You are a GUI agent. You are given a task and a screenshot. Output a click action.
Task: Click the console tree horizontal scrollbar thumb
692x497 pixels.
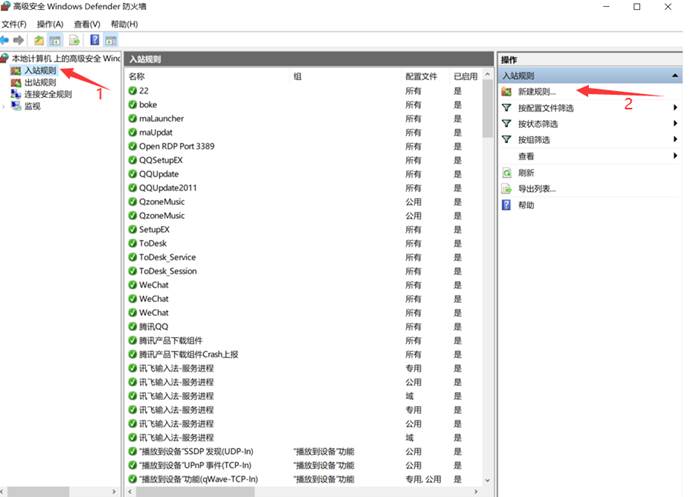tap(38, 491)
